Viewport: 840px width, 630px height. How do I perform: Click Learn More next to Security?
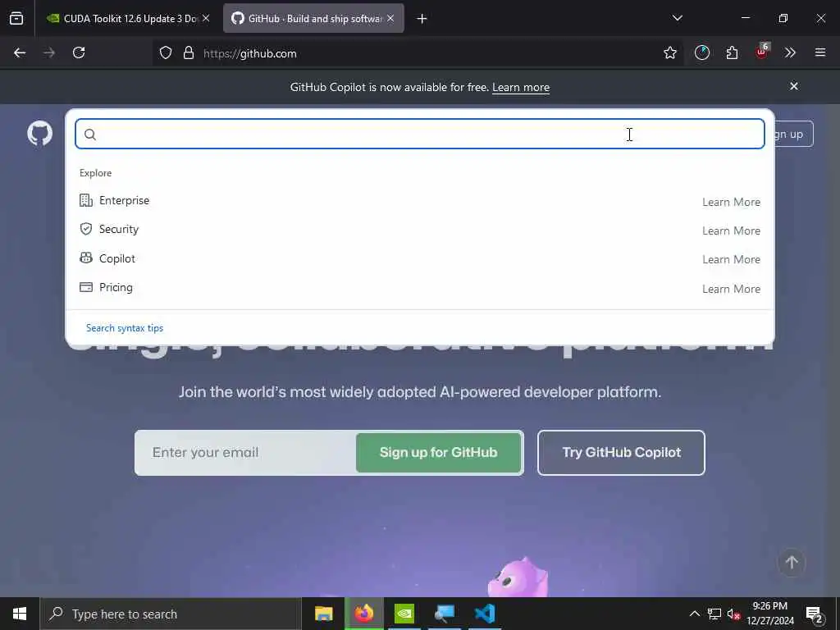[731, 231]
